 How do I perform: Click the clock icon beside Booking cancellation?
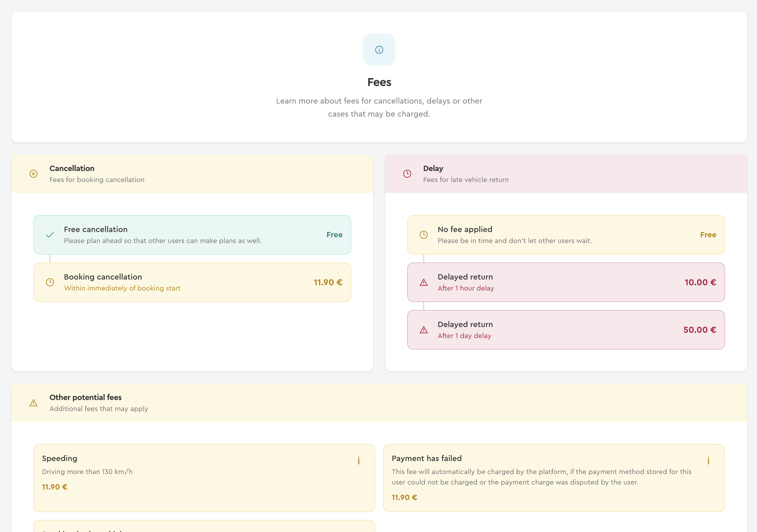[50, 282]
